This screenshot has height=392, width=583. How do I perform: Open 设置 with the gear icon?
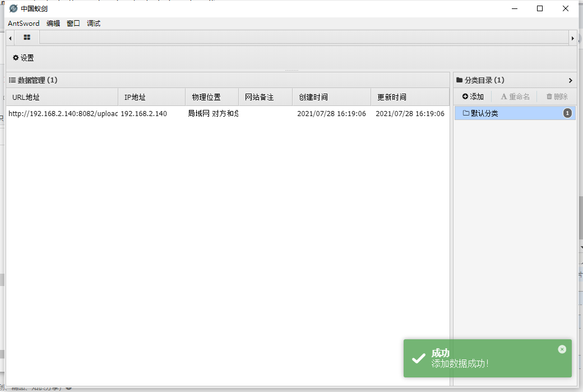tap(24, 58)
